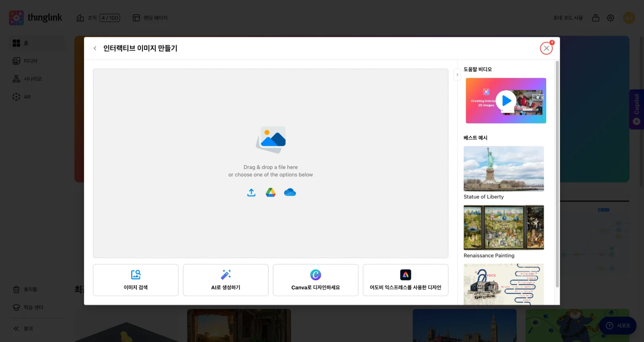
Task: Go back using the arrow beside 인터랙티브 이미지 만들기
Action: 95,48
